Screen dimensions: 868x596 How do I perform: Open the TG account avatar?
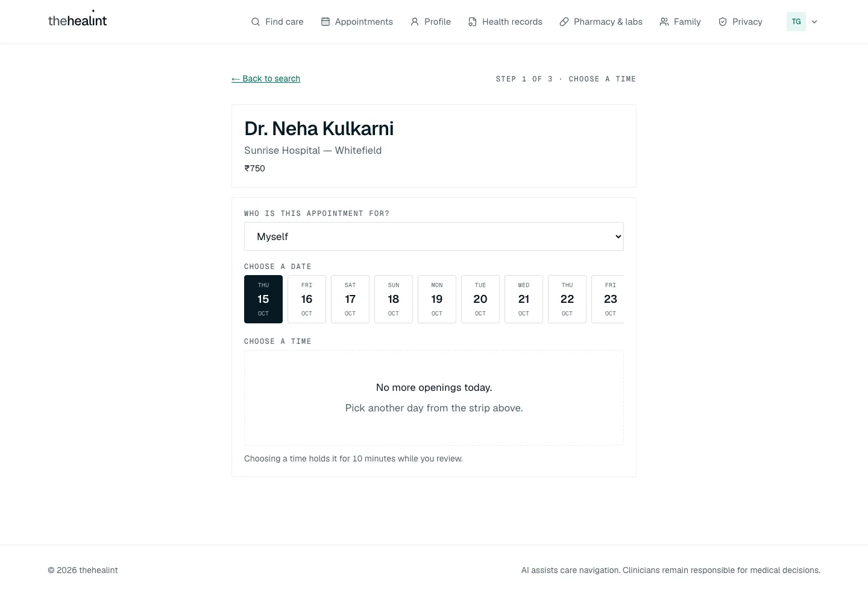(x=796, y=22)
